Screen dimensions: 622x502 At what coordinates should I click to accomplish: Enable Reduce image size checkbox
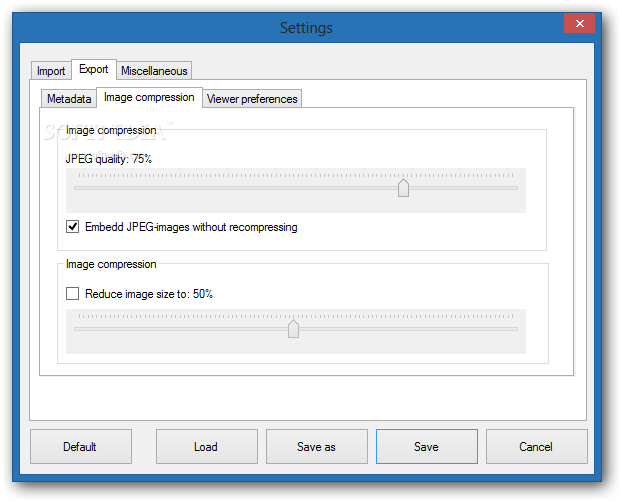[72, 294]
